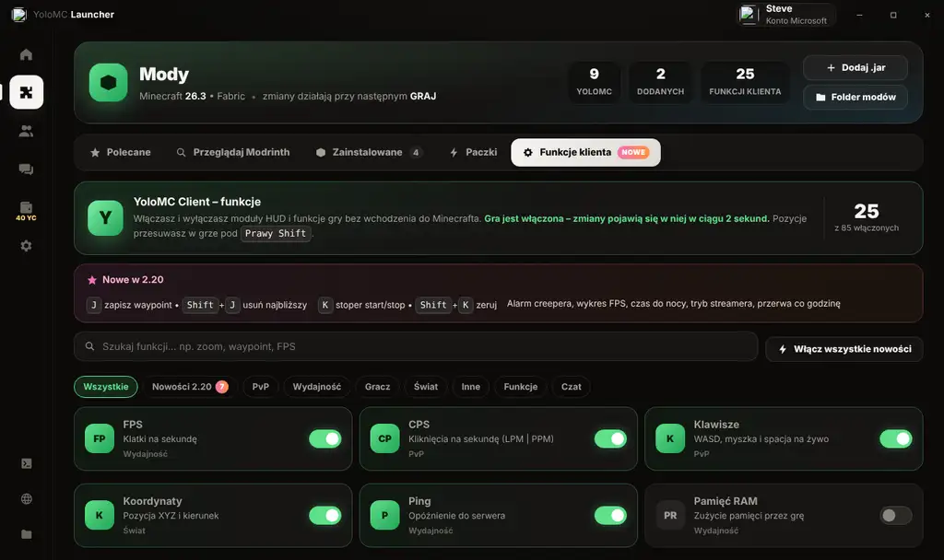
Task: Turn off the CPS toggle
Action: pyautogui.click(x=610, y=439)
